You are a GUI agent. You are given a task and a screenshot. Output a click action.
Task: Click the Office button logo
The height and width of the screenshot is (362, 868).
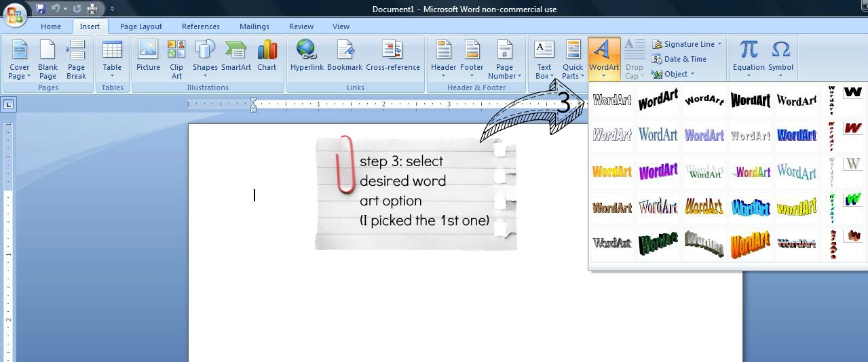tap(14, 14)
